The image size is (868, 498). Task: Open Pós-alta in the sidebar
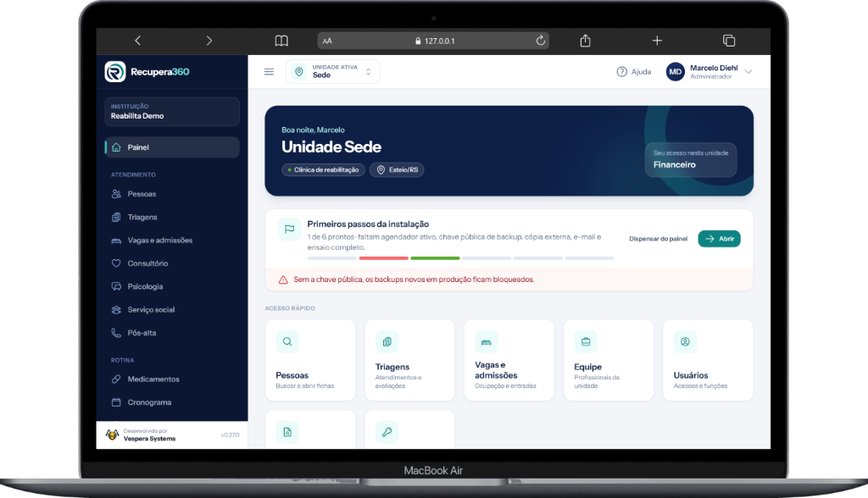tap(172, 333)
